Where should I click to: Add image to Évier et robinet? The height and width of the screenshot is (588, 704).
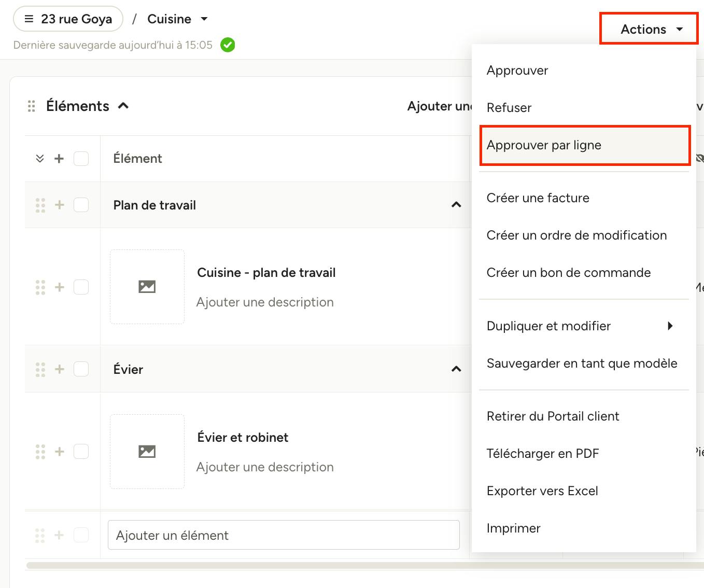point(147,452)
